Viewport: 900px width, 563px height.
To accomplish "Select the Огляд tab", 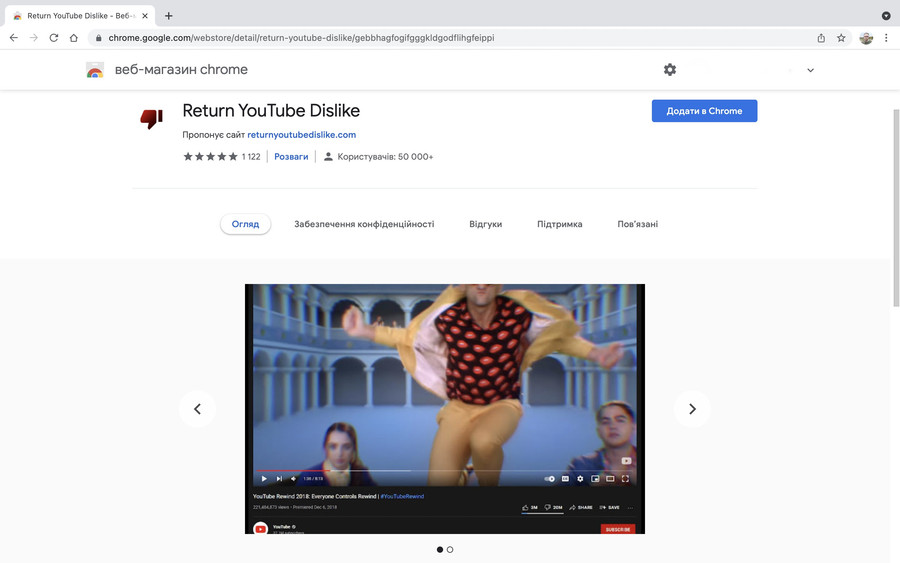I will [x=246, y=224].
